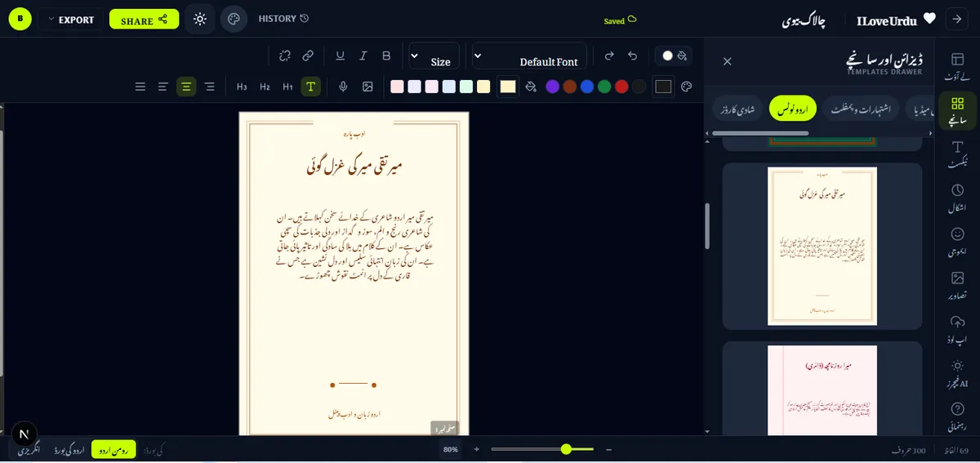Click the paint bucket icon beside swatches
The height and width of the screenshot is (463, 980).
(531, 87)
